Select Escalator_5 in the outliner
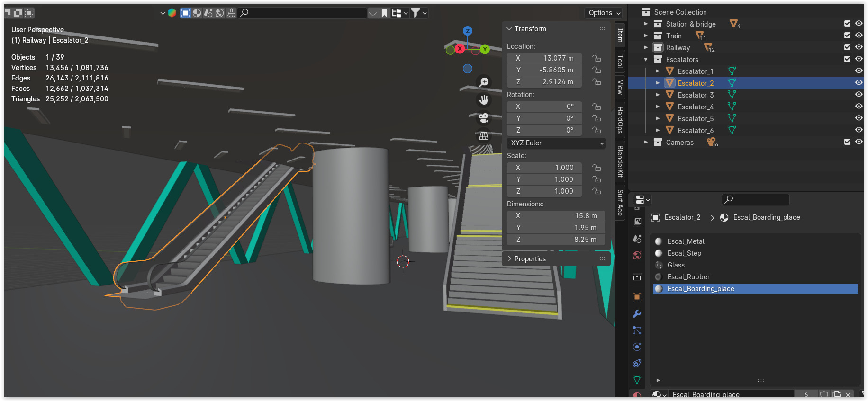The image size is (868, 401). pyautogui.click(x=696, y=118)
